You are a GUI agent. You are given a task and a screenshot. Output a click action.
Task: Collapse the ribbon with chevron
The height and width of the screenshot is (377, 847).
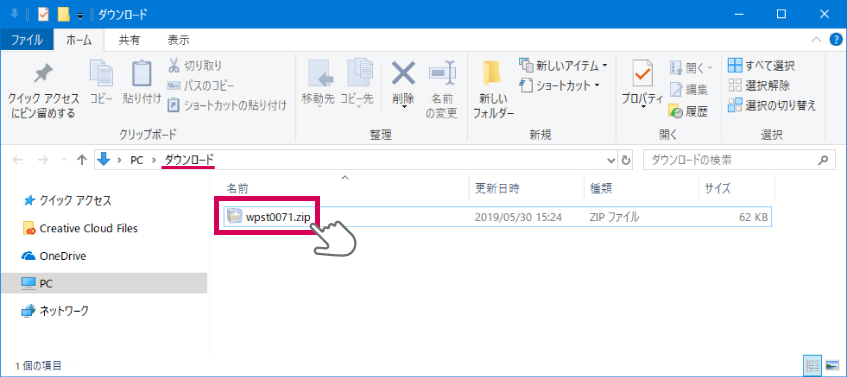coord(816,40)
